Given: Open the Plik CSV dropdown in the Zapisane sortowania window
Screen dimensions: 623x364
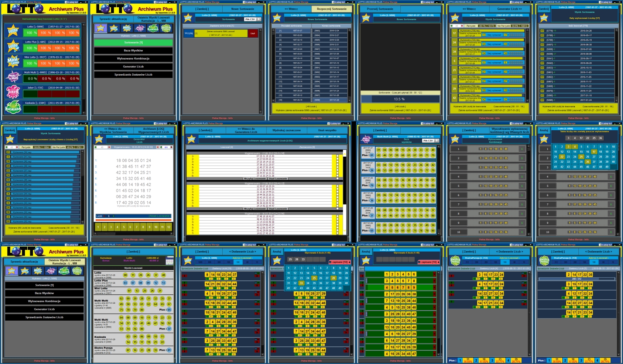Looking at the screenshot, I should tap(253, 19).
